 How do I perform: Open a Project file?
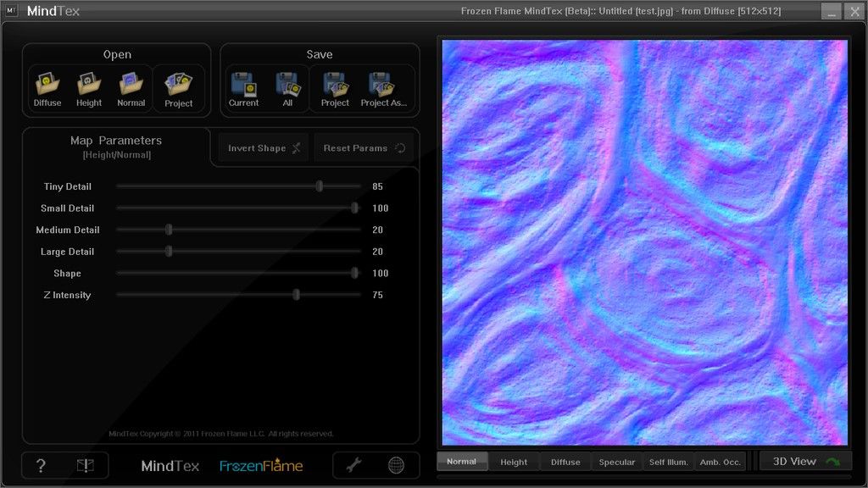(x=178, y=90)
